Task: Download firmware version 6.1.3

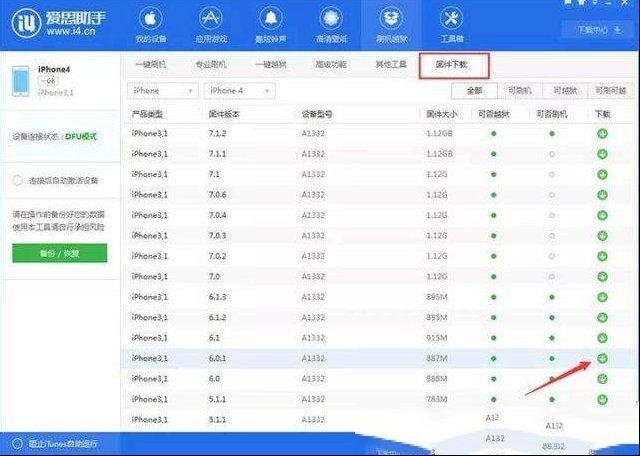Action: (x=602, y=297)
